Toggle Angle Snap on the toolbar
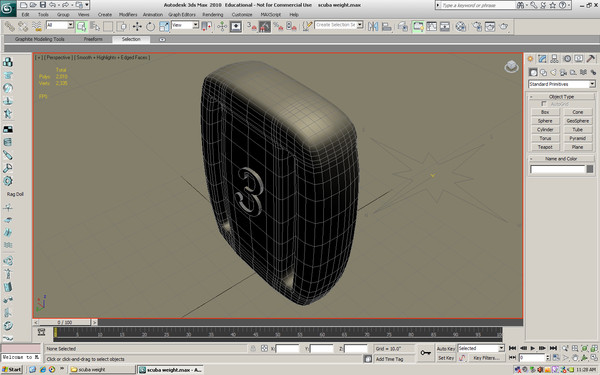Viewport: 600px width, 375px height. (265, 26)
